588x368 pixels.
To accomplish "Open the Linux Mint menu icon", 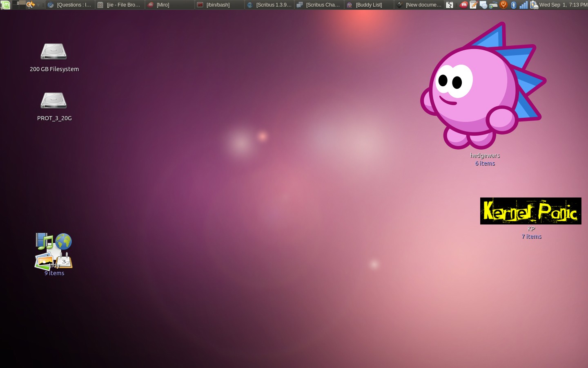I will coord(5,5).
